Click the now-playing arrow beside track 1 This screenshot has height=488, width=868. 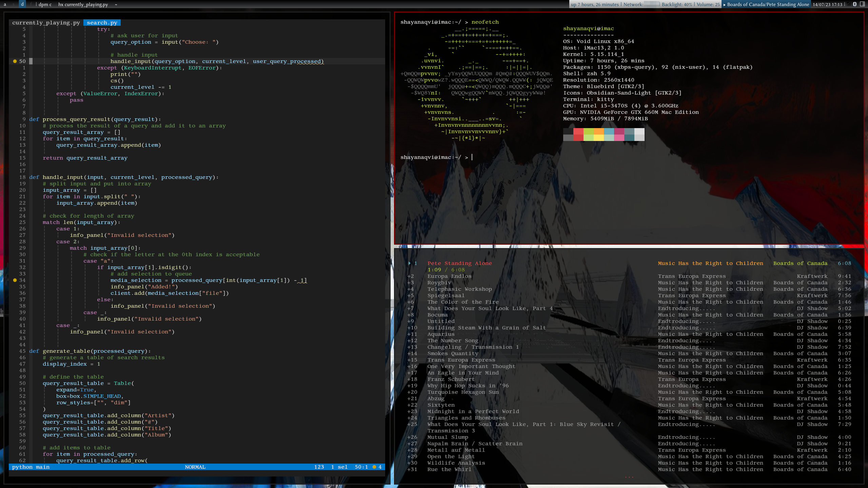410,263
